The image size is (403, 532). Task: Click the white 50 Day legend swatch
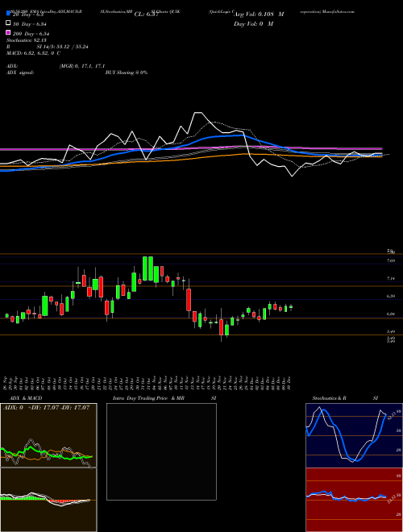click(8, 23)
